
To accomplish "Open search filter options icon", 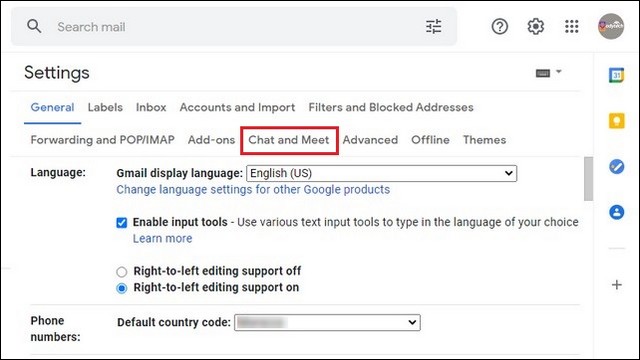I will pyautogui.click(x=433, y=27).
